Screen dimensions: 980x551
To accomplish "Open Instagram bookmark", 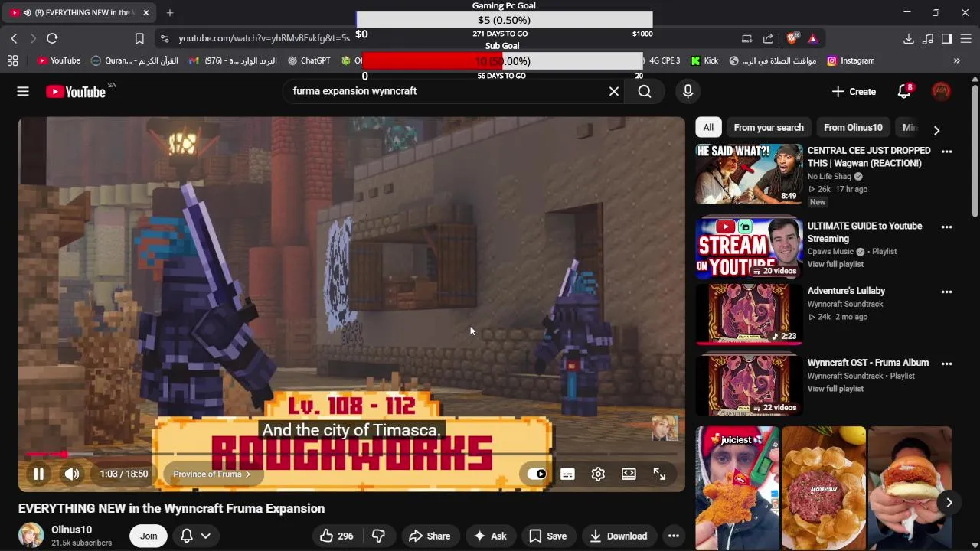I will coord(851,60).
